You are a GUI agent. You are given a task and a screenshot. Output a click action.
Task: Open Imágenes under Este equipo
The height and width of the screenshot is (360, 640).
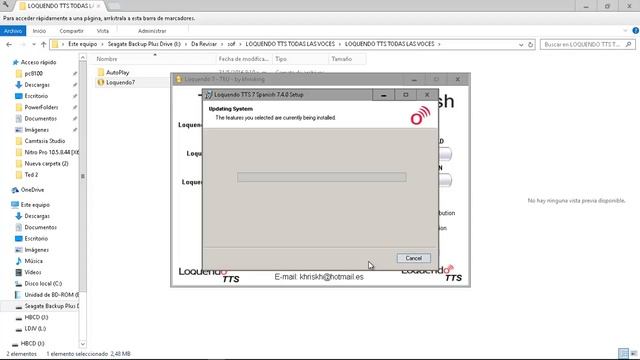(x=36, y=250)
